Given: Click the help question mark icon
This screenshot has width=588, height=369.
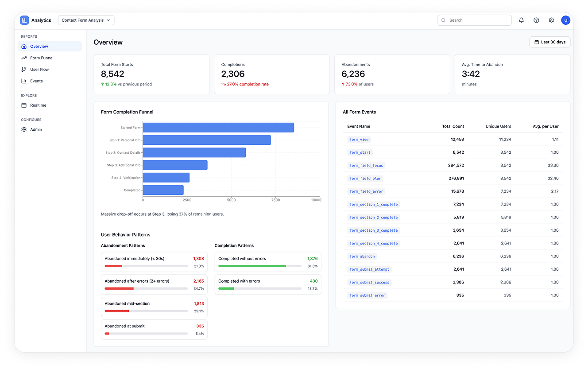Looking at the screenshot, I should [x=536, y=20].
